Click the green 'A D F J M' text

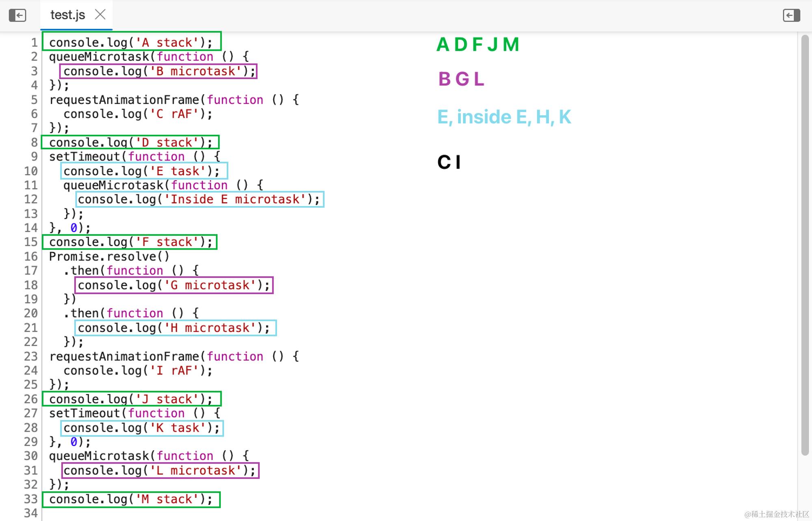tap(478, 45)
